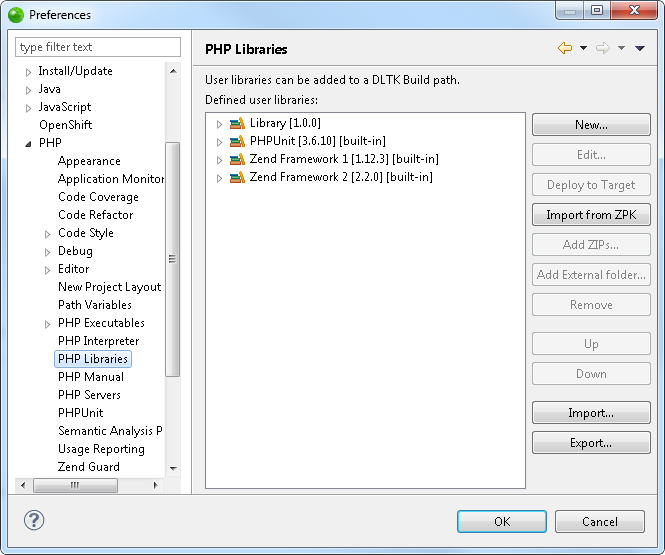Expand the Library [1.0.0] tree node
This screenshot has width=665, height=555.
pos(219,124)
